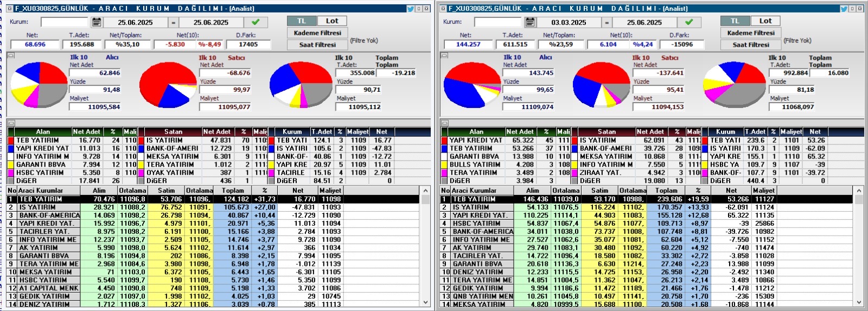The width and height of the screenshot is (868, 311).
Task: Click the Ilk 10 Satıcı pie chart in the 03.03.2025-start window
Action: pos(601,85)
